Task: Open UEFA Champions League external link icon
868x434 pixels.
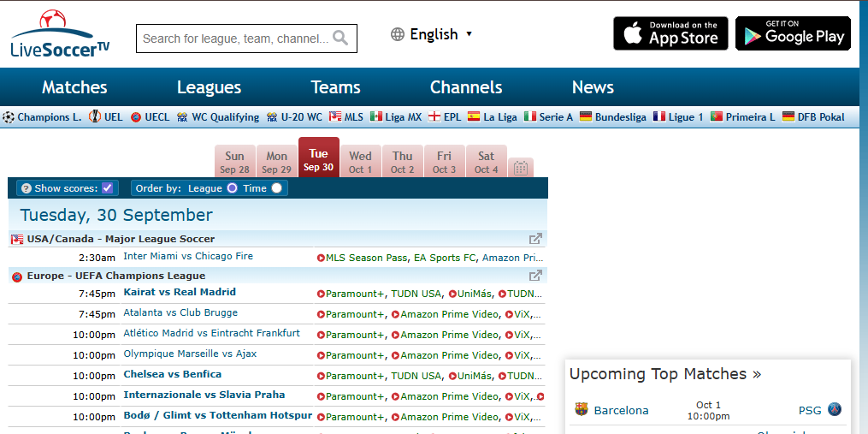Action: coord(535,276)
